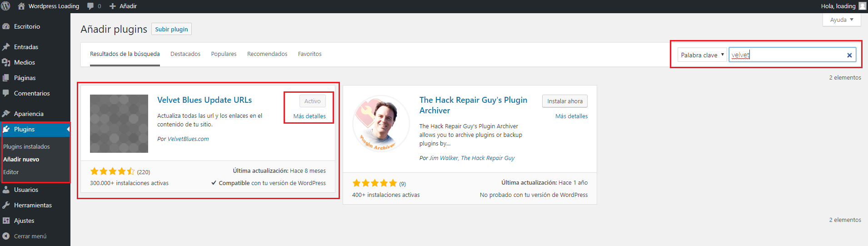Open Más detalles for Hack Repair Guy's Plugin
Screen dimensions: 868x246
pos(571,116)
